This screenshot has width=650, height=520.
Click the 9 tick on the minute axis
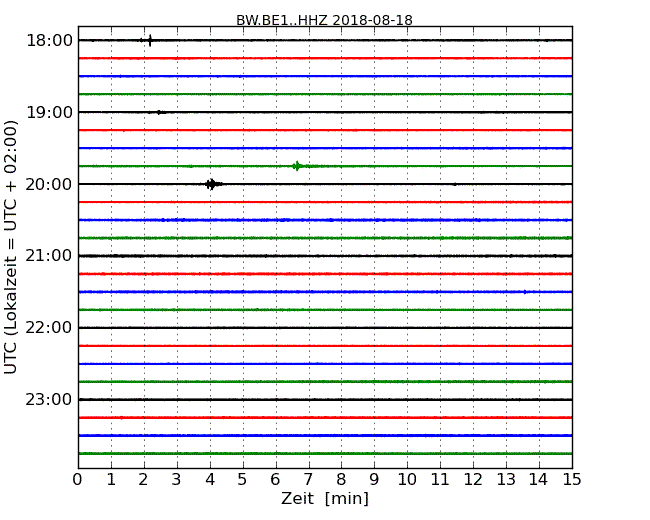(x=374, y=480)
